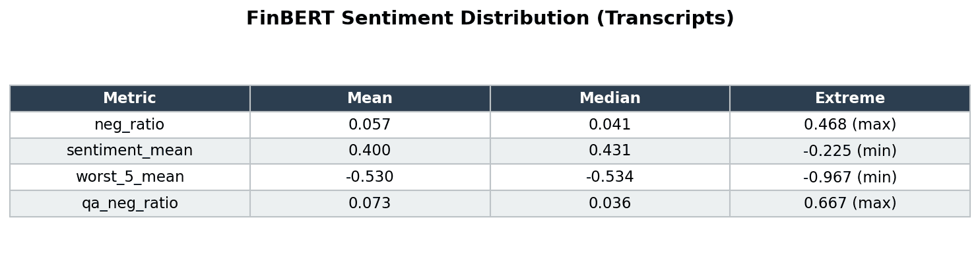The image size is (980, 267).
Task: Select the worst_5_mean row label
Action: pyautogui.click(x=129, y=177)
